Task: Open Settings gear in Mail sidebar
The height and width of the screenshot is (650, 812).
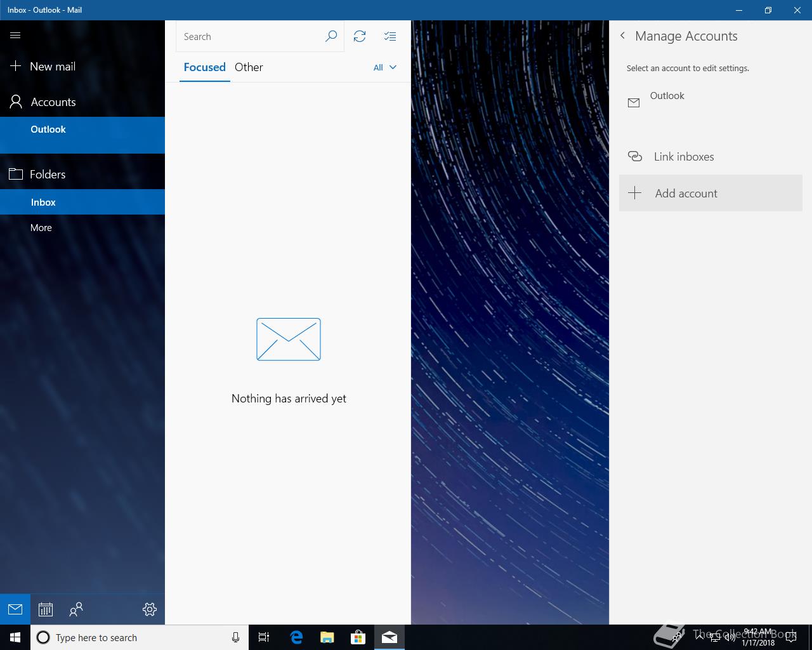Action: coord(150,609)
